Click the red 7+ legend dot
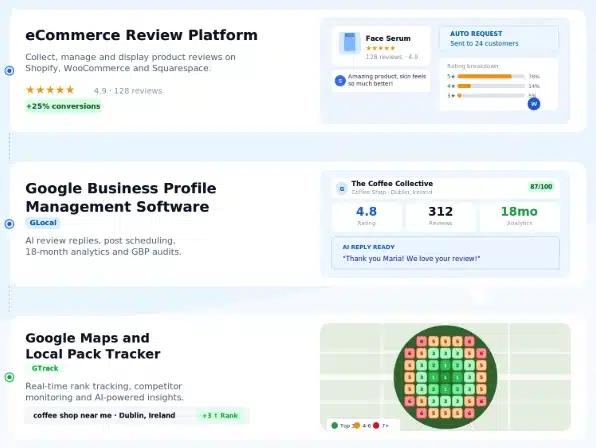The width and height of the screenshot is (596, 448). (376, 426)
